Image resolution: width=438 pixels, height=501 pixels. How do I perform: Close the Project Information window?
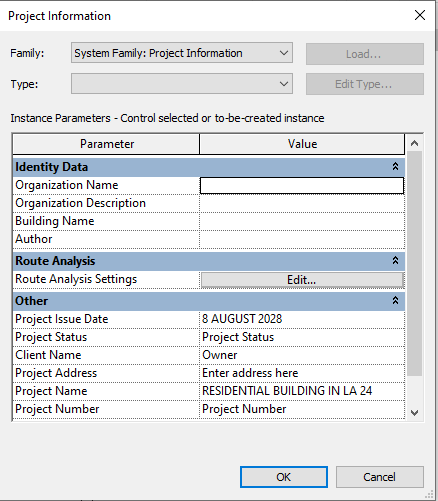(x=420, y=15)
